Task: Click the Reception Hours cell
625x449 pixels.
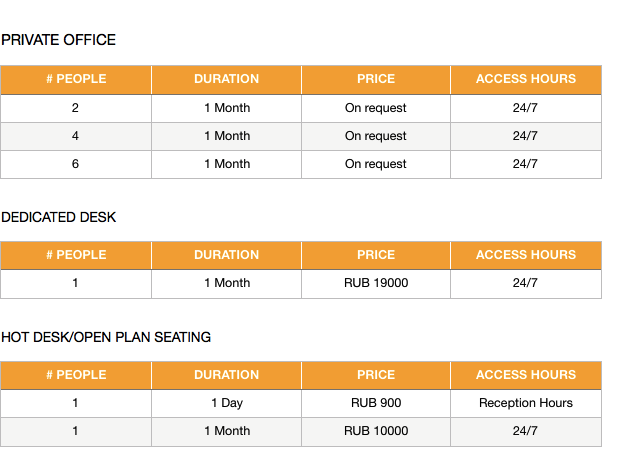Action: coord(526,404)
